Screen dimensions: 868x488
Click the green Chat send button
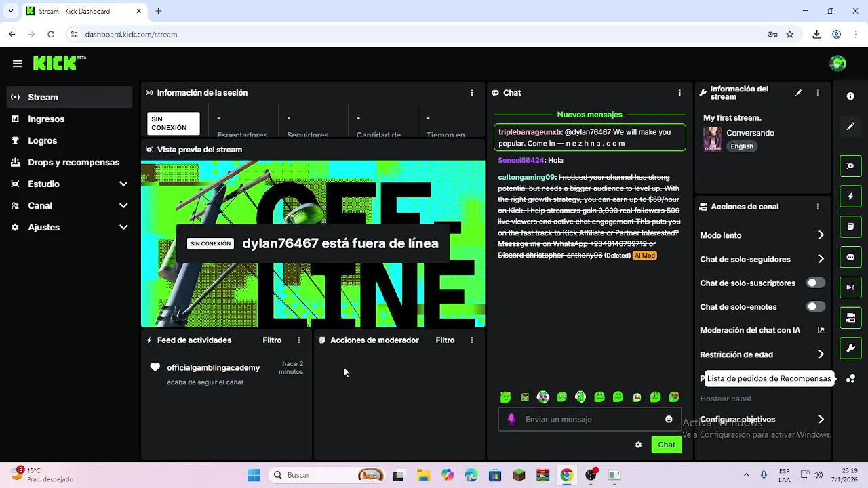pos(667,445)
